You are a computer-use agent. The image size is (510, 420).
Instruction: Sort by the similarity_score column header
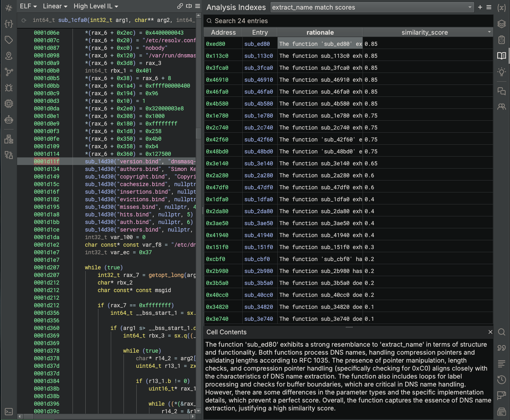428,32
